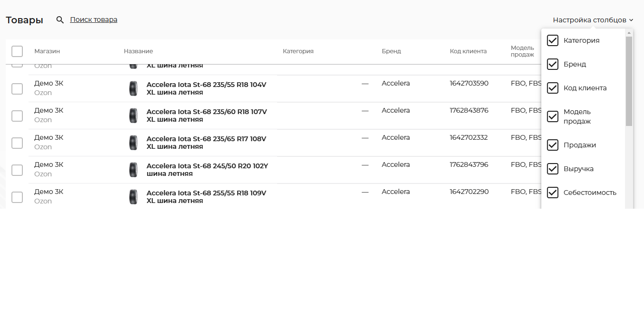The height and width of the screenshot is (309, 644).
Task: Click the column settings panel scrollbar
Action: click(x=629, y=81)
